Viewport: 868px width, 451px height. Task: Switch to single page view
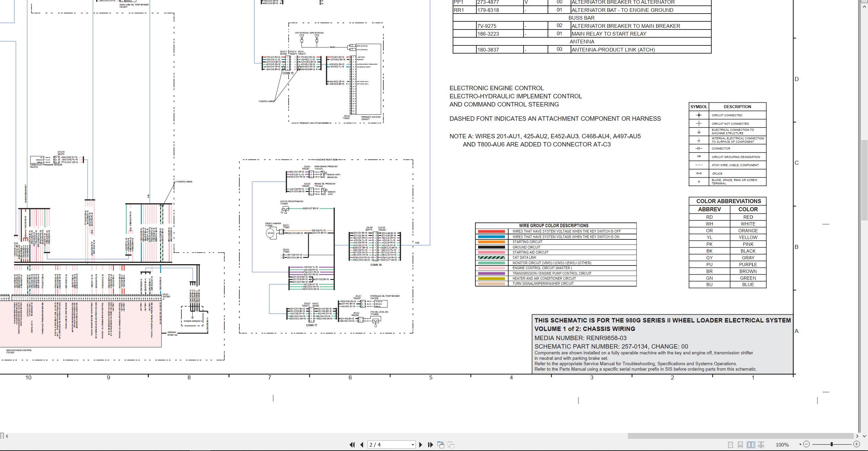pos(731,445)
